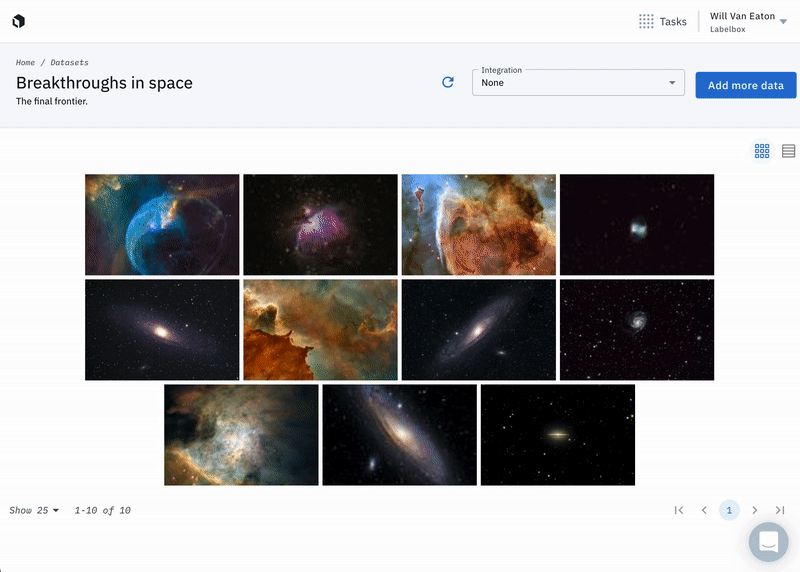Open Will Van Eaton account menu
Screen dimensions: 800x572
pos(748,22)
